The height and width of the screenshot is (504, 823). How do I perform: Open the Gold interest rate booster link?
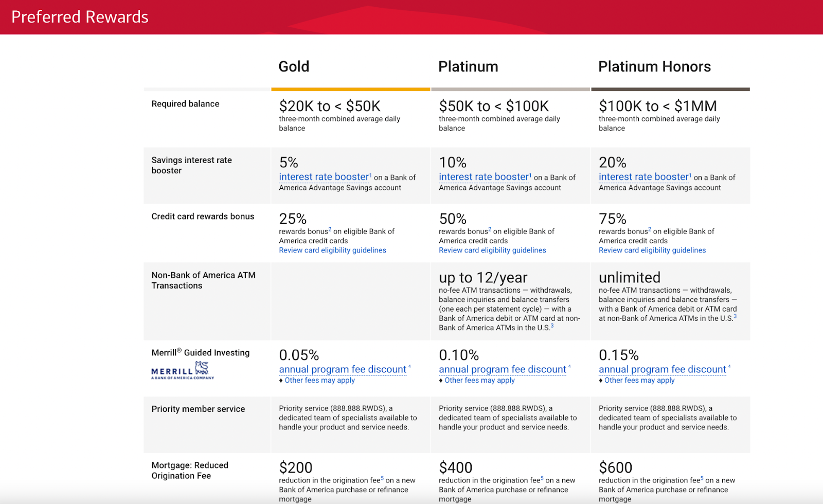324,176
